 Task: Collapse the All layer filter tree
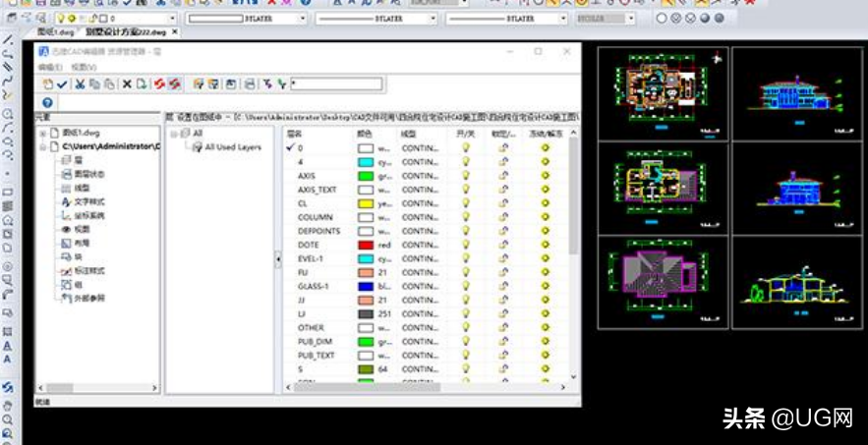[173, 133]
